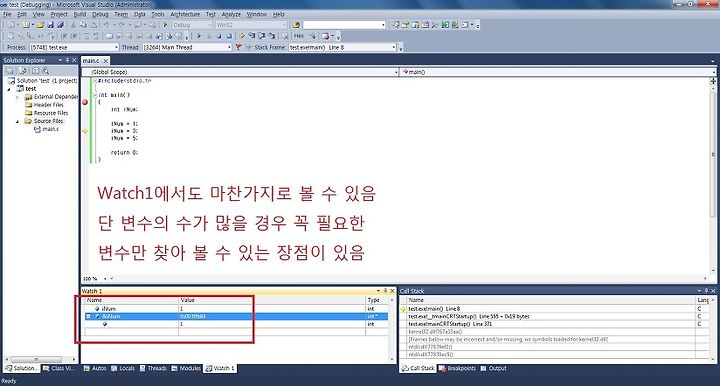Toggle Call Stack panel auto-hide pin
This screenshot has height=386, width=720.
706,291
